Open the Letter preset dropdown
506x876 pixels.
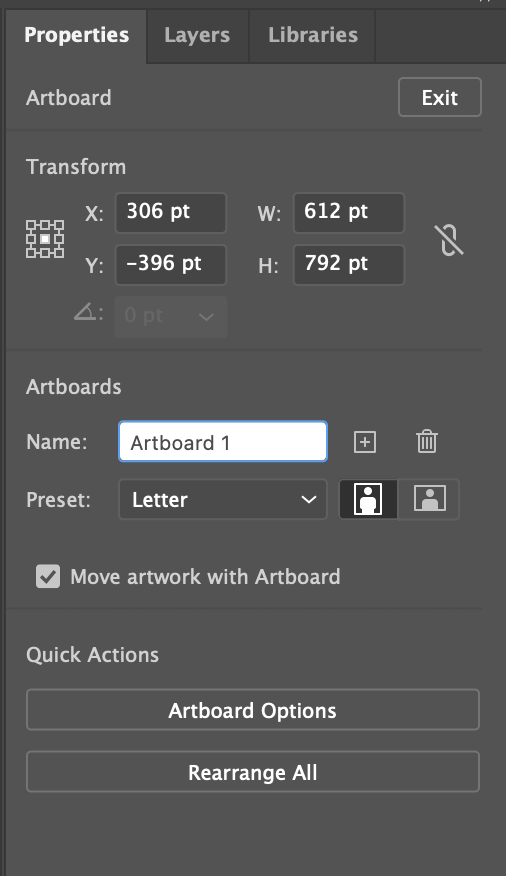point(223,499)
